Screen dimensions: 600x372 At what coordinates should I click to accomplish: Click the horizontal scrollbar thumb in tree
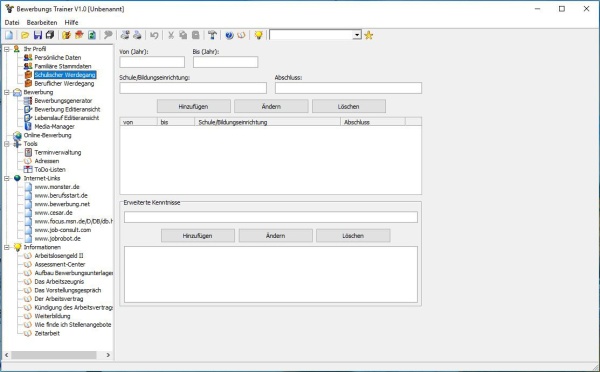tap(54, 355)
